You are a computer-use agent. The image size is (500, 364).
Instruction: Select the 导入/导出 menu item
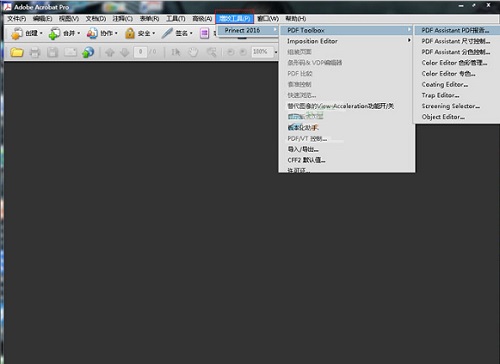click(x=347, y=149)
